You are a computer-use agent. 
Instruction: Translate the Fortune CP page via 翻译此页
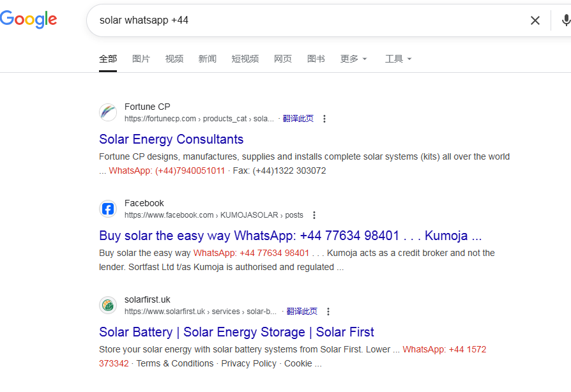pos(298,119)
